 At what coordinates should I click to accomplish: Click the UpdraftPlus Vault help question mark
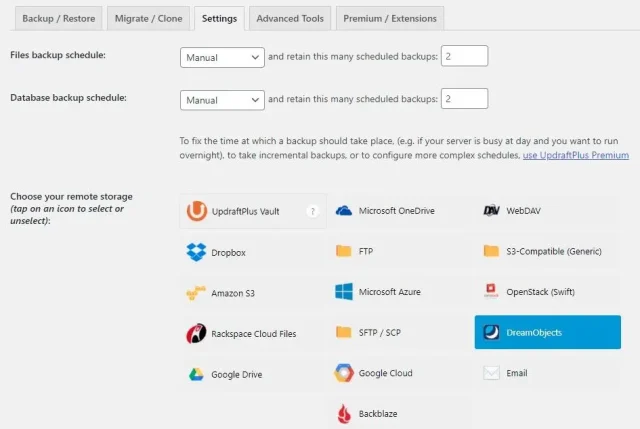tap(313, 212)
